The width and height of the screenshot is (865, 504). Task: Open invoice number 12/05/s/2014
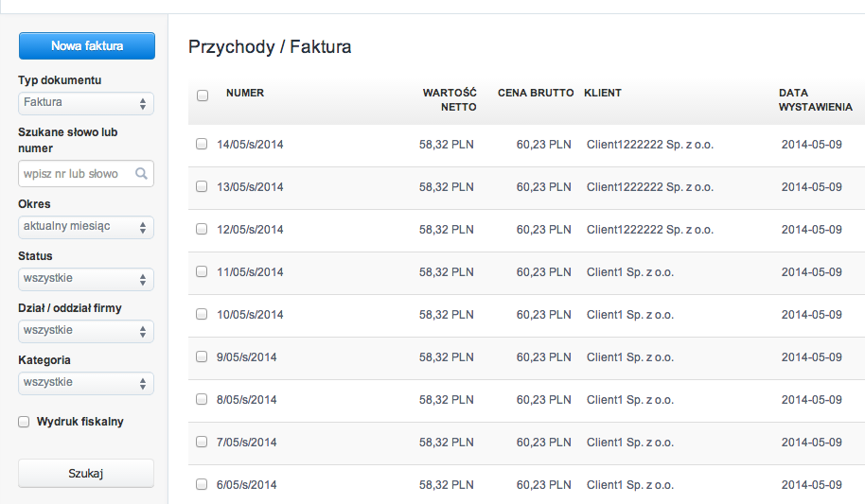250,230
